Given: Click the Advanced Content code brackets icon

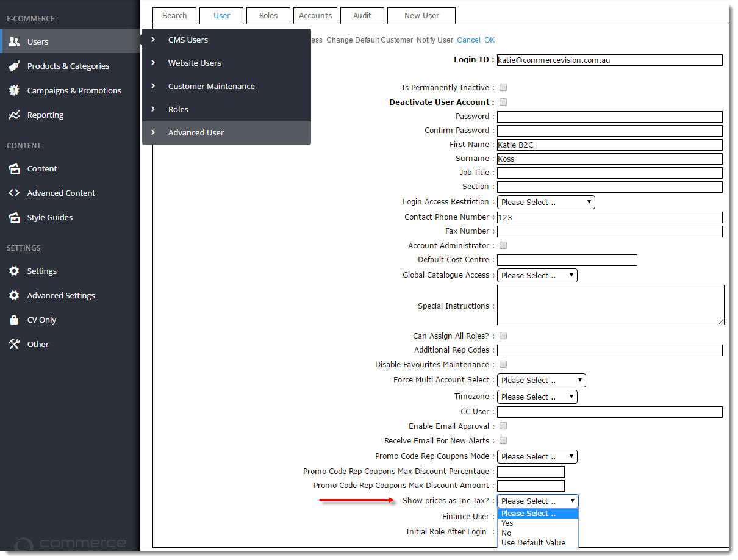Looking at the screenshot, I should 14,193.
